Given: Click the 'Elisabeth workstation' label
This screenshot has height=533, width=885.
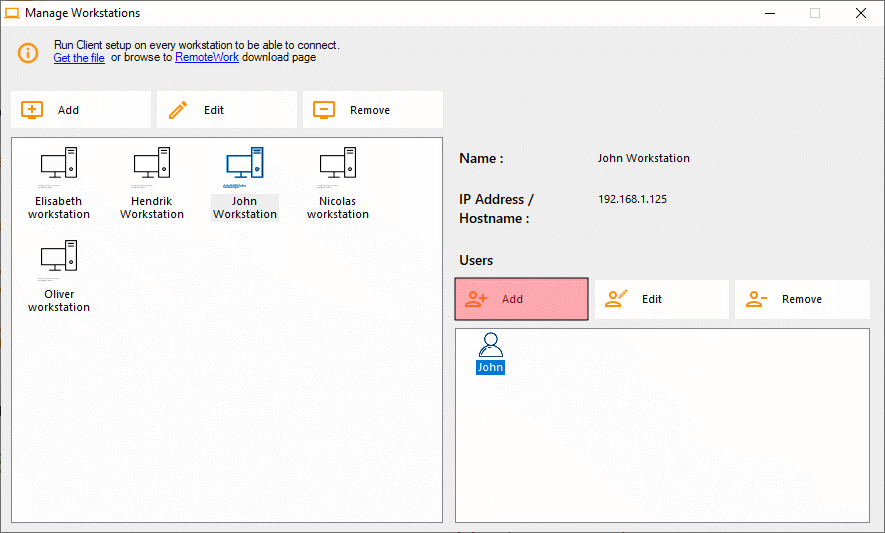Looking at the screenshot, I should click(x=59, y=208).
